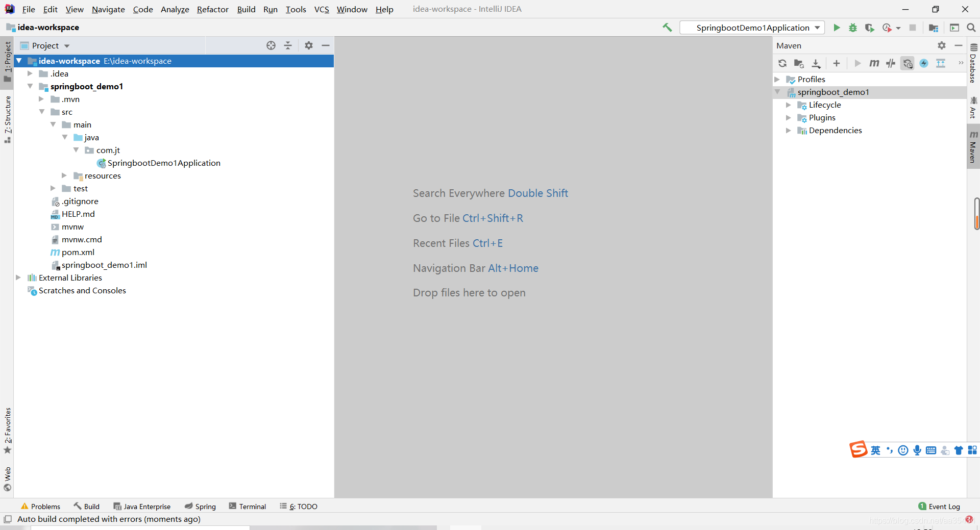Open the SpringbootDemo1Application run configuration dropdown
980x530 pixels.
tap(752, 28)
